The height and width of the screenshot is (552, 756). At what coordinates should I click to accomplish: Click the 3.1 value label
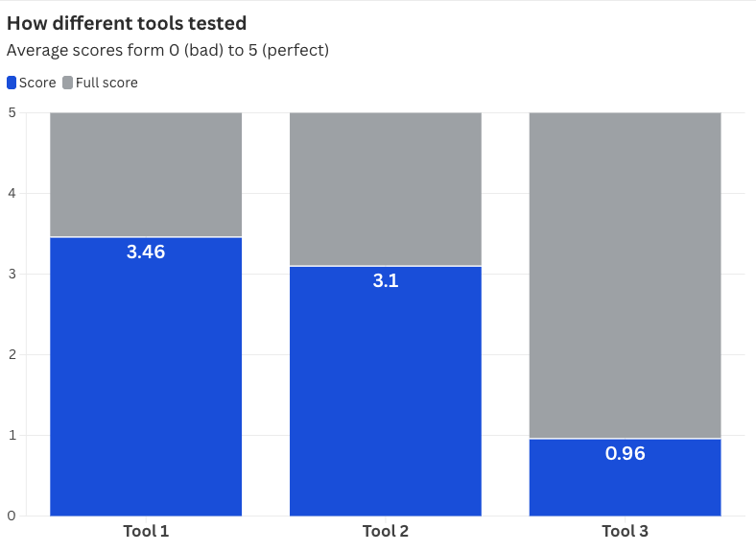pyautogui.click(x=386, y=281)
